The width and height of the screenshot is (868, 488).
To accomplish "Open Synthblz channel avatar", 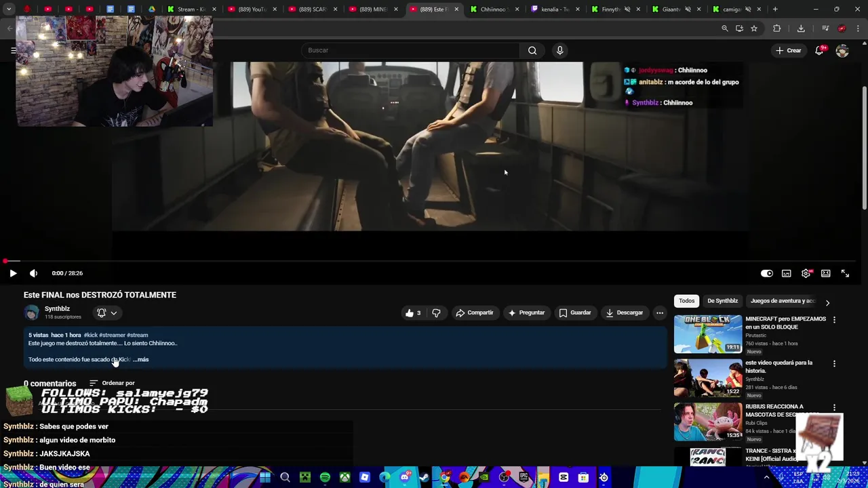I will [32, 312].
